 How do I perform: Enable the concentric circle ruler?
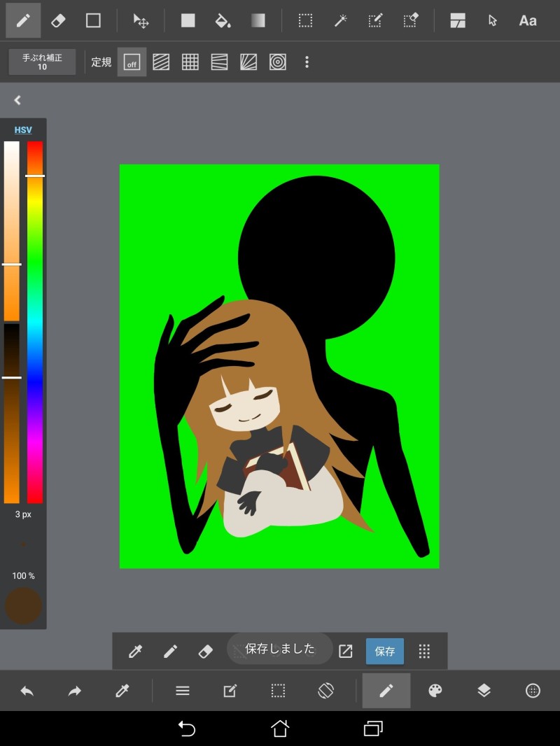tap(278, 62)
